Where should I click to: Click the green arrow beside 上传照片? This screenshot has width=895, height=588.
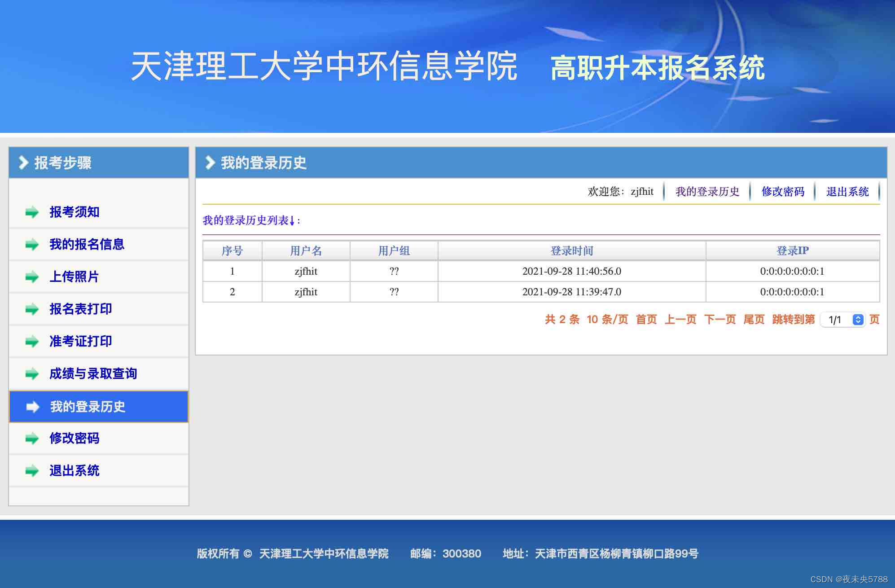pos(32,277)
